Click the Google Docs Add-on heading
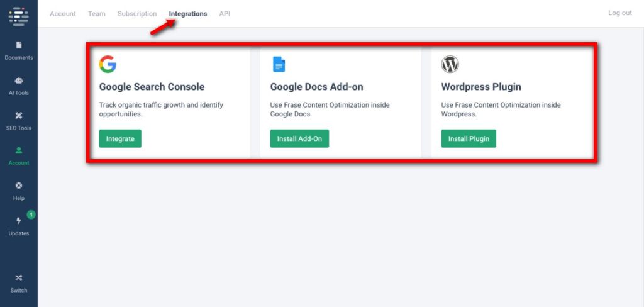The image size is (644, 307). pos(317,87)
